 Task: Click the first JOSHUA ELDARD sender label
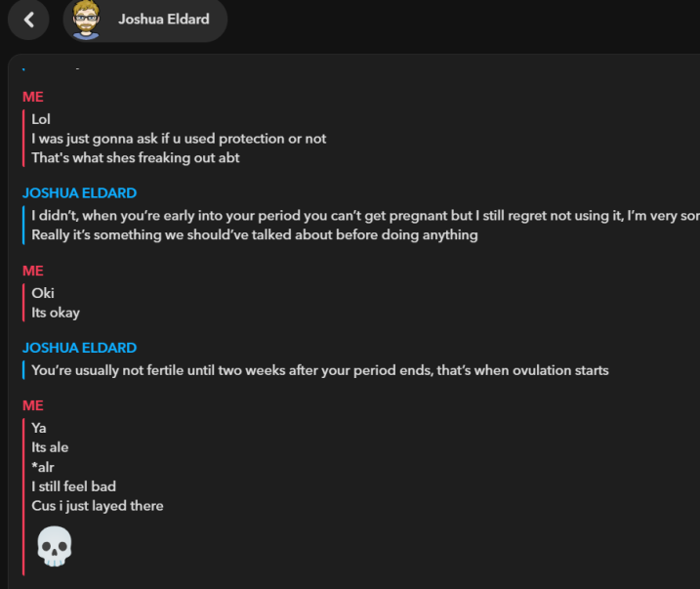[79, 193]
